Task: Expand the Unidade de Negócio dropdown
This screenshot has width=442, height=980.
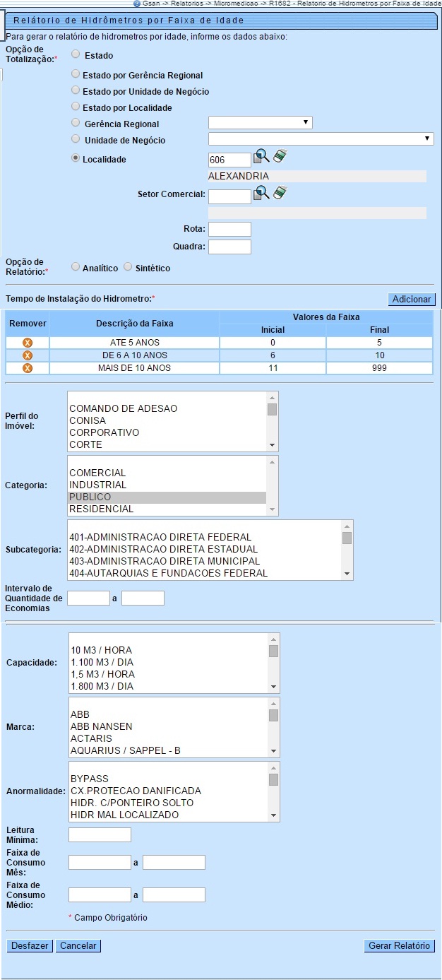Action: coord(321,139)
